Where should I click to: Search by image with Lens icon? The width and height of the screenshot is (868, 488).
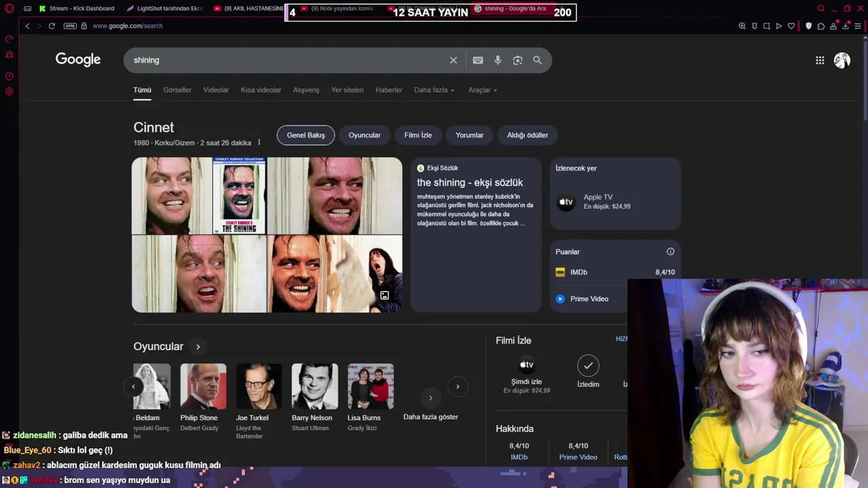point(517,60)
